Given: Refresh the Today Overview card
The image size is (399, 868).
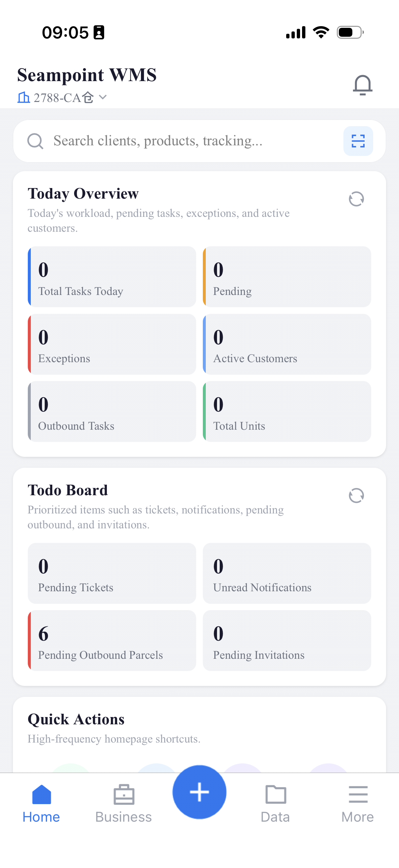Looking at the screenshot, I should click(356, 199).
